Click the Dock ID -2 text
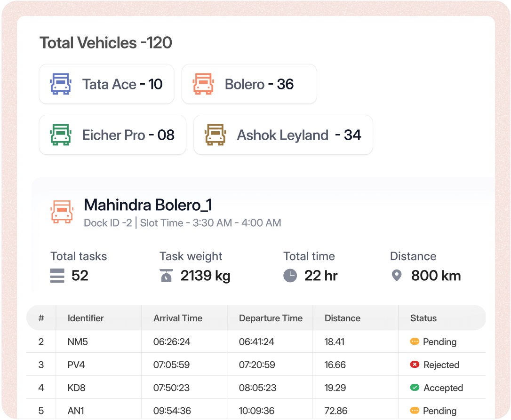This screenshot has width=511, height=420. [108, 223]
